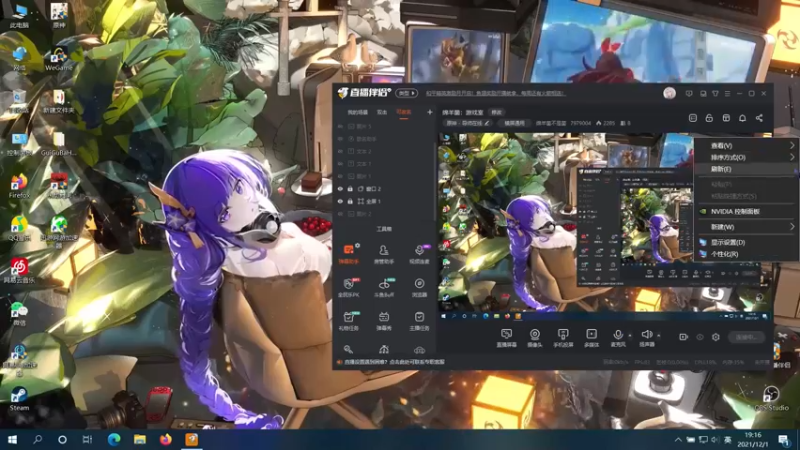
Task: Toggle visibility of 图片 5 source
Action: [x=340, y=126]
